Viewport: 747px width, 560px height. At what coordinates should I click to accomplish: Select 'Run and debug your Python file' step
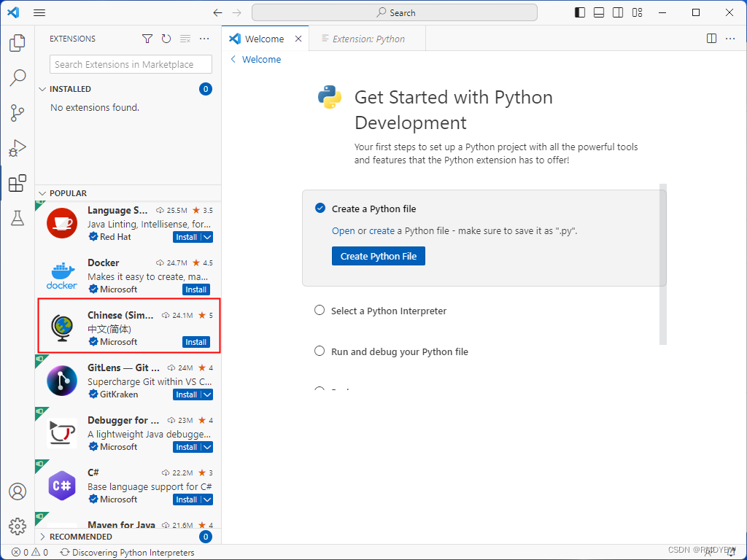click(399, 351)
